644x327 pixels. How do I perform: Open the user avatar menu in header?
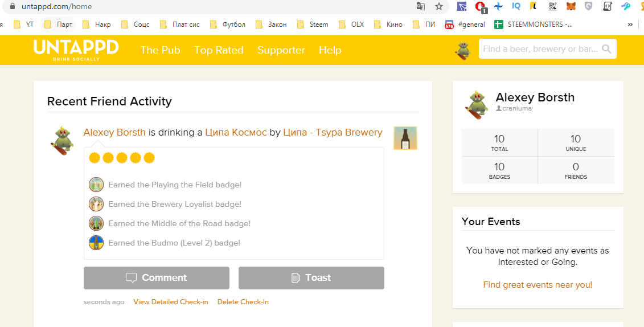pos(463,50)
